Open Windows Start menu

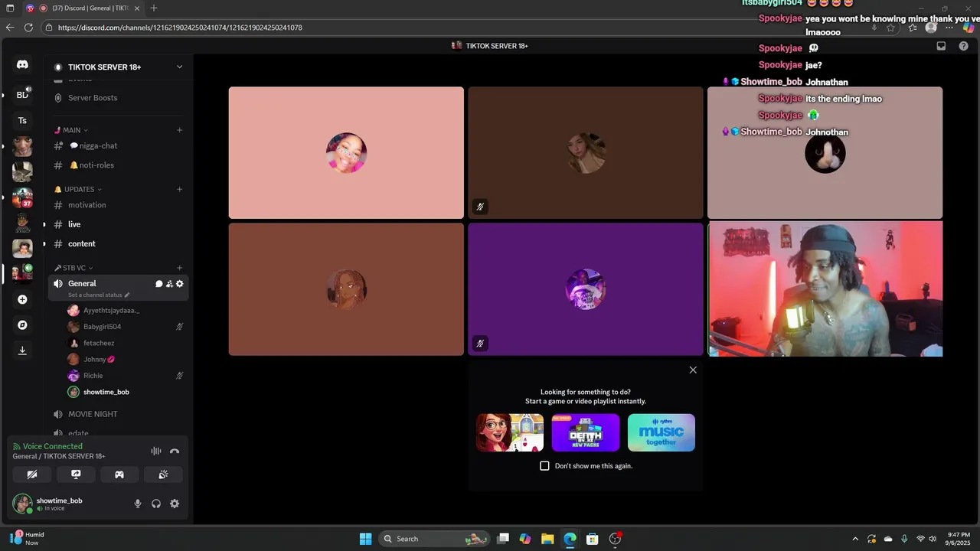coord(365,539)
